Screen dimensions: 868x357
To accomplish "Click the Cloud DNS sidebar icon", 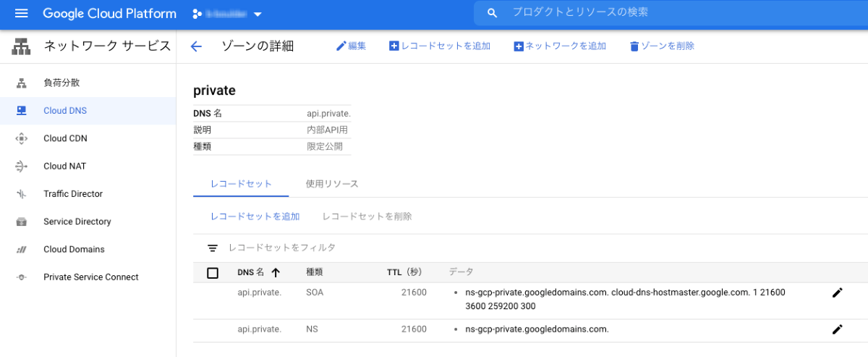I will tap(21, 111).
